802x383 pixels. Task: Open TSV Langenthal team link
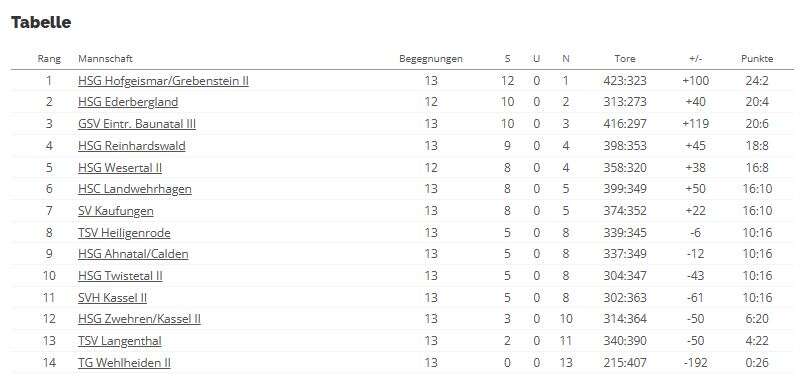(120, 341)
